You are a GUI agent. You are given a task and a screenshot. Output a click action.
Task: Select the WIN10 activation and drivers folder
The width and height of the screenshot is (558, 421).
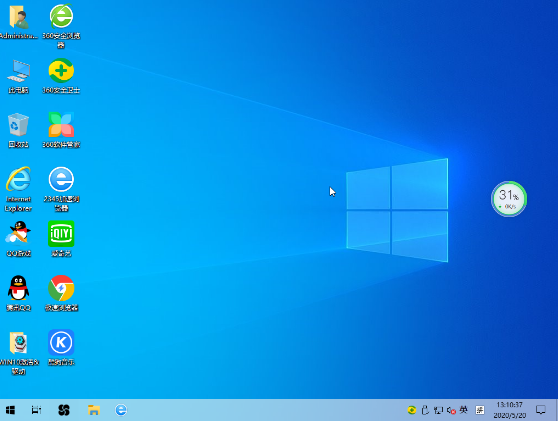(19, 343)
